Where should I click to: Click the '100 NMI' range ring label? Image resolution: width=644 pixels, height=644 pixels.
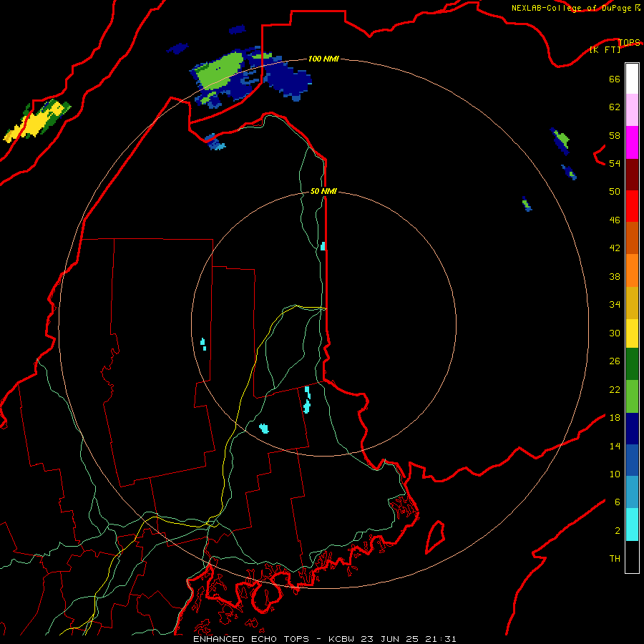323,59
